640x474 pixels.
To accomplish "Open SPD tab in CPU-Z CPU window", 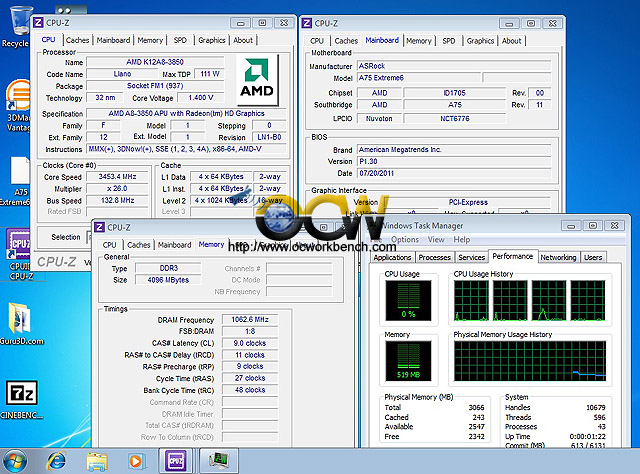I will (180, 40).
